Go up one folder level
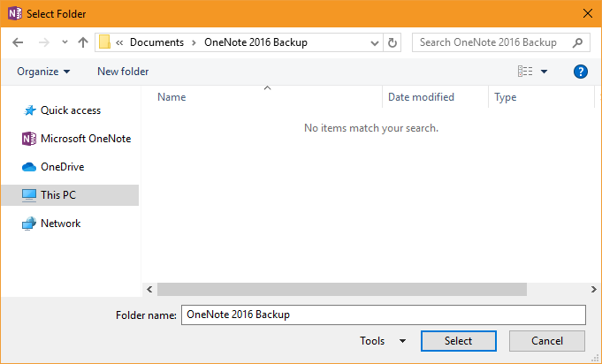 (83, 42)
